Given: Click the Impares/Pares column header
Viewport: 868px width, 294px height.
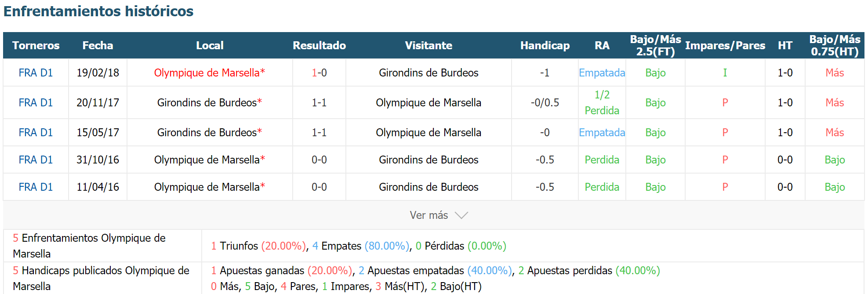Looking at the screenshot, I should [x=725, y=46].
